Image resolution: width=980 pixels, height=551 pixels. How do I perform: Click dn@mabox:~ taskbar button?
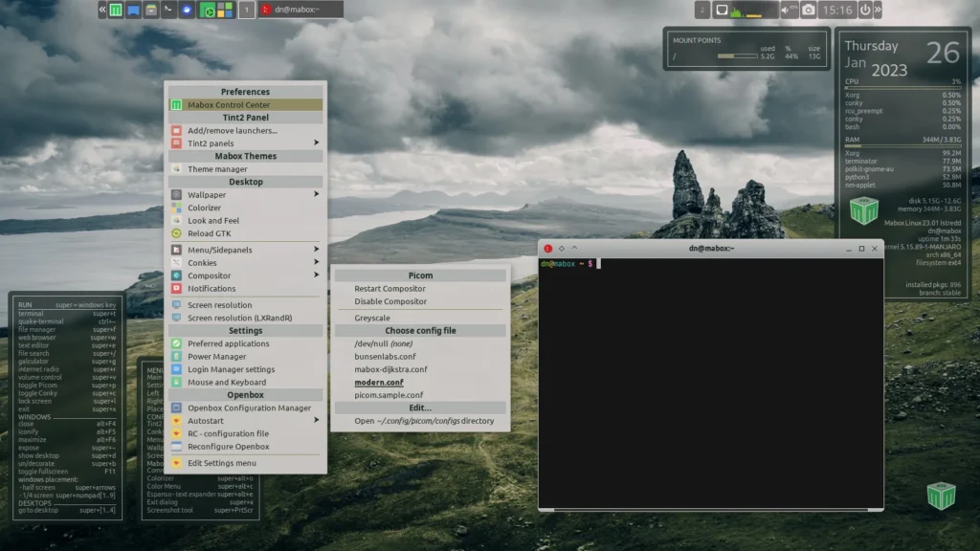click(301, 10)
